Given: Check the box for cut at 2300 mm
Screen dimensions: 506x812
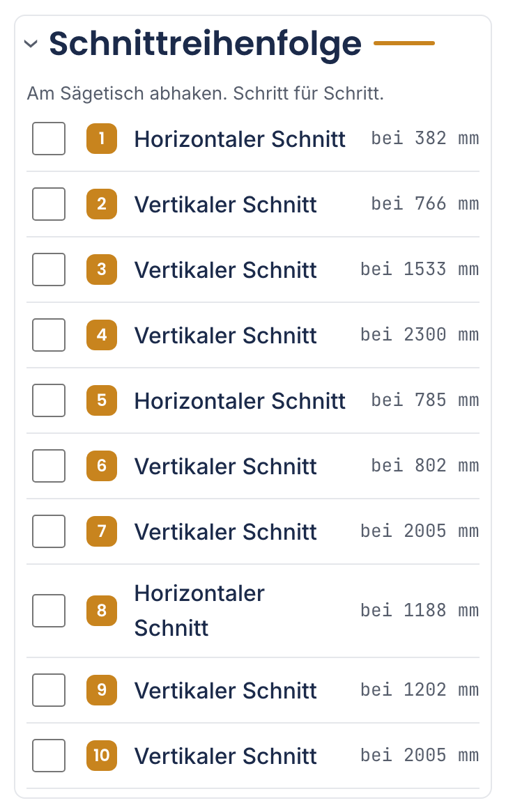Looking at the screenshot, I should tap(49, 335).
